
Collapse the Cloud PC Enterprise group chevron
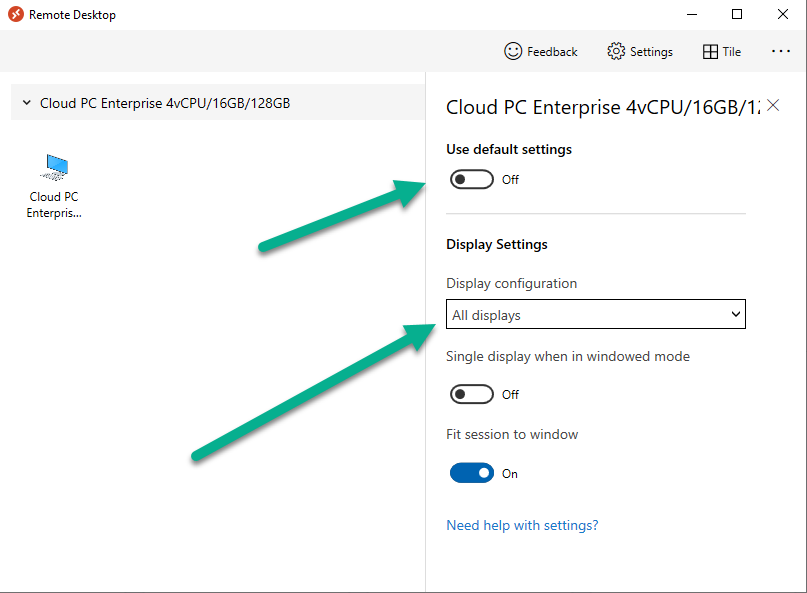(27, 102)
